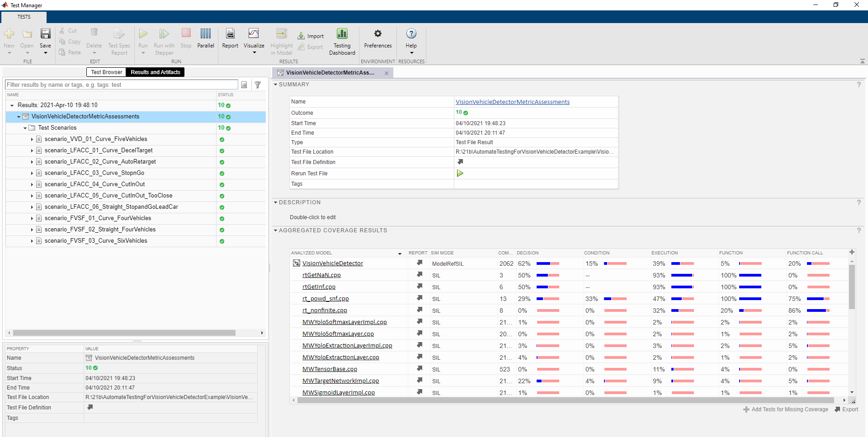Collapse the Test Scenarios folder
The height and width of the screenshot is (437, 868).
click(x=25, y=128)
